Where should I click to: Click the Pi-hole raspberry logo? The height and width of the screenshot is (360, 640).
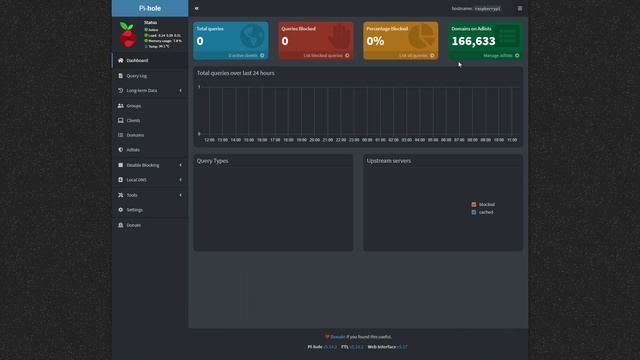tap(128, 34)
